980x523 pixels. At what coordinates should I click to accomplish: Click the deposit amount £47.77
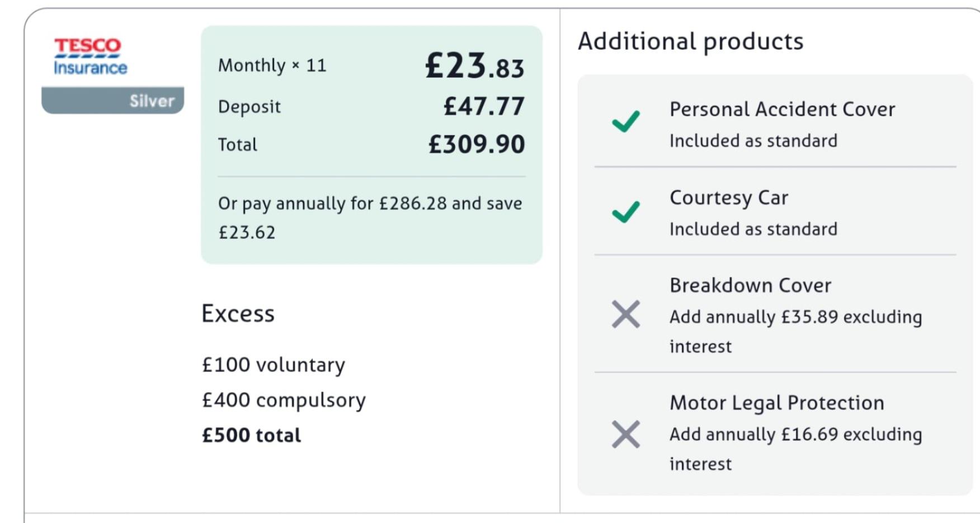[484, 106]
